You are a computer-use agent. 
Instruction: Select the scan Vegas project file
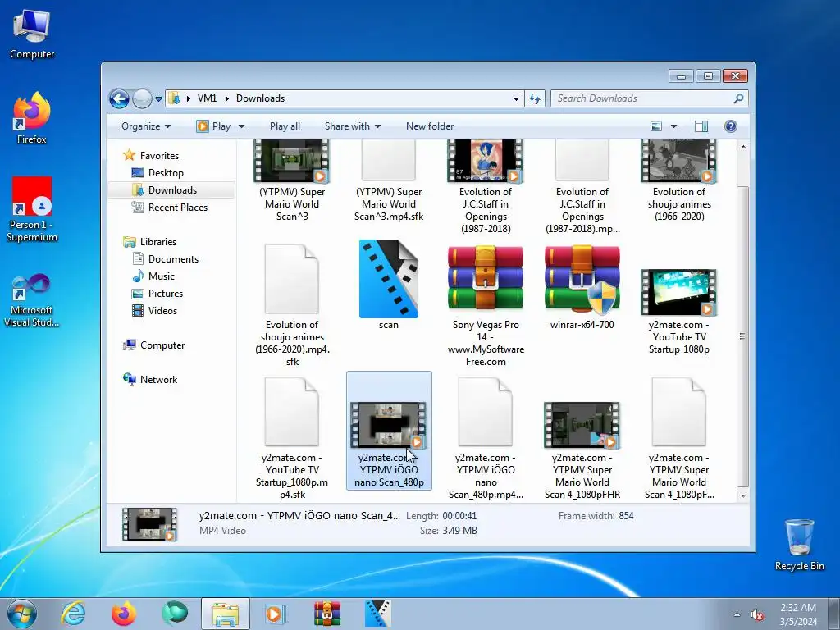(388, 285)
